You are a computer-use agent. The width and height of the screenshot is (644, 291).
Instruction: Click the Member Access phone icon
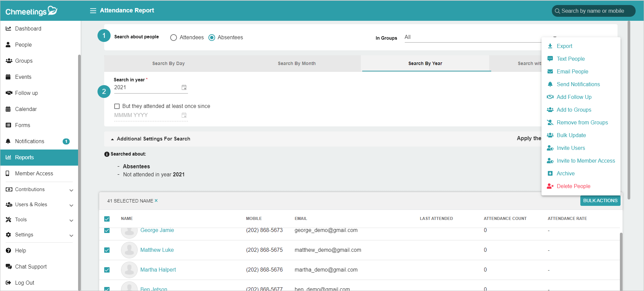pyautogui.click(x=8, y=173)
